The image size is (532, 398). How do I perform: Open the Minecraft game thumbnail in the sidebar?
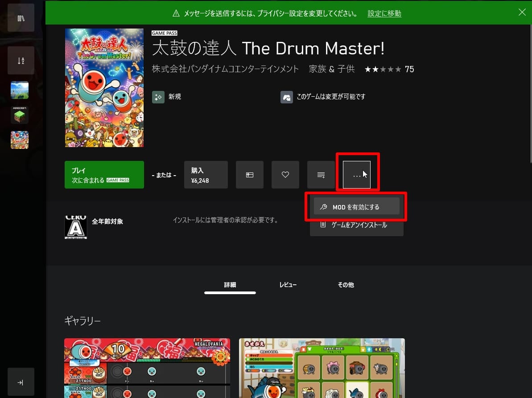coord(20,115)
